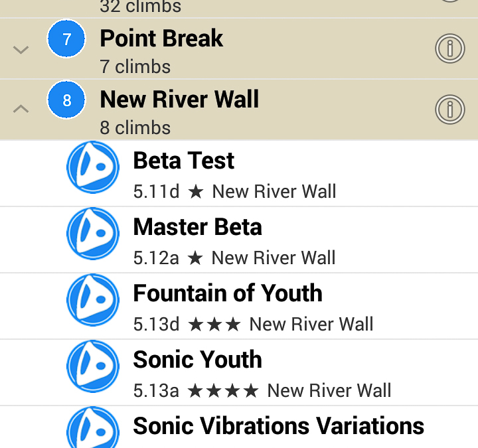This screenshot has width=478, height=448.
Task: Tap the Fountain of Youth route icon
Action: pos(93,300)
